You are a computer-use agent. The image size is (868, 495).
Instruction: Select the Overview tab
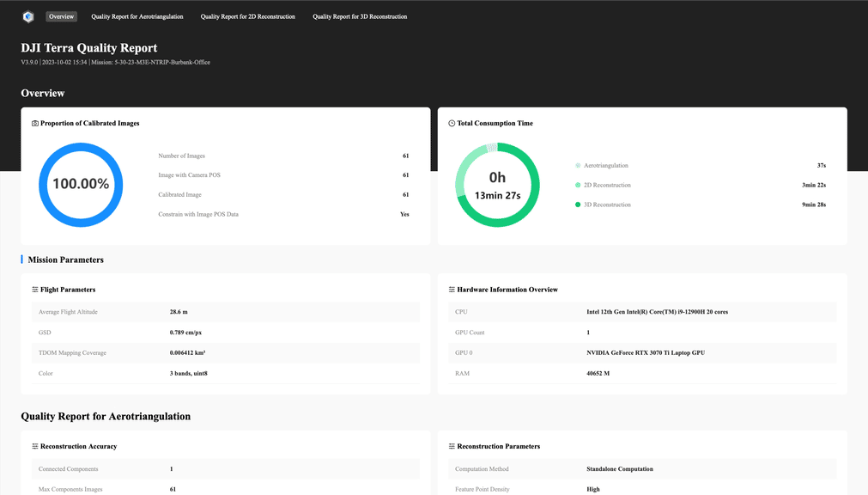pyautogui.click(x=61, y=16)
